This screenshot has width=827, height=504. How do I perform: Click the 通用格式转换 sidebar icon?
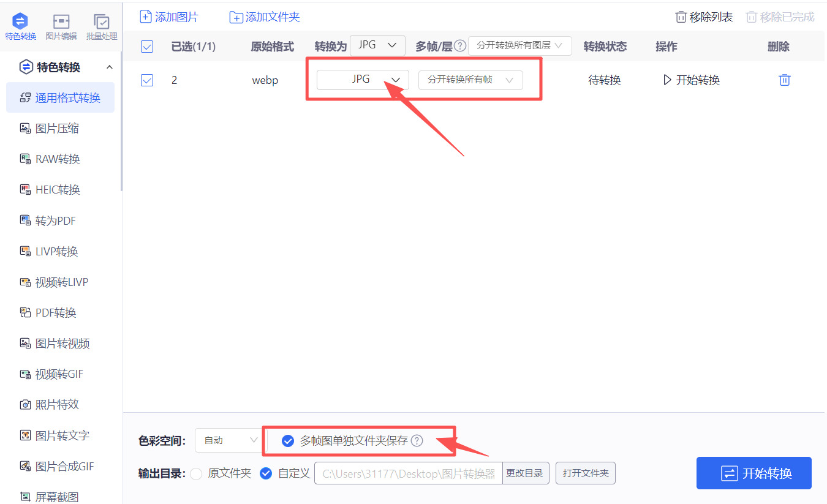(25, 97)
